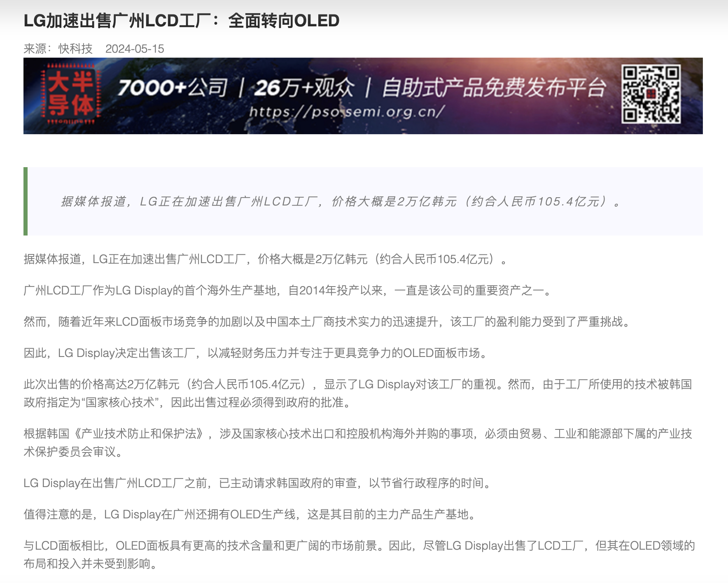Click the source label 快科技
728x583 pixels.
point(75,49)
